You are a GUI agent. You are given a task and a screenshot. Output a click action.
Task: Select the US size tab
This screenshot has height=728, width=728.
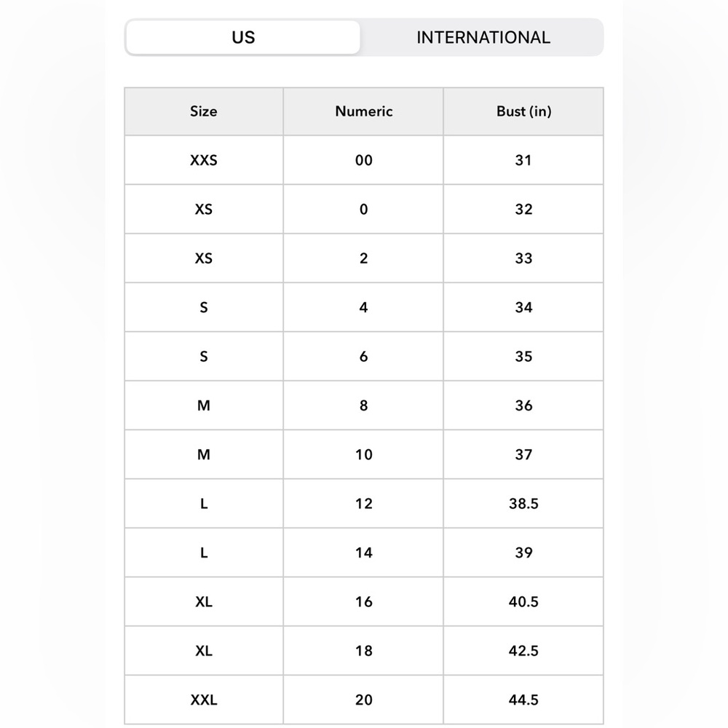tap(243, 37)
